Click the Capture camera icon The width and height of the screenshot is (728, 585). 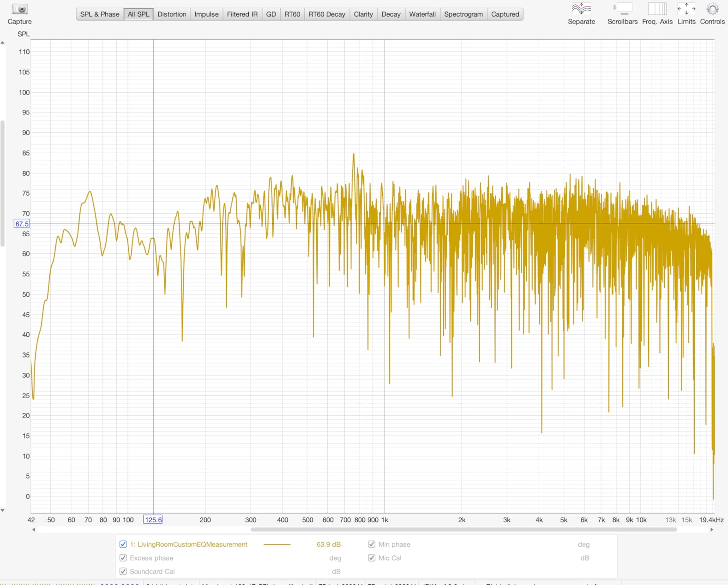[19, 9]
